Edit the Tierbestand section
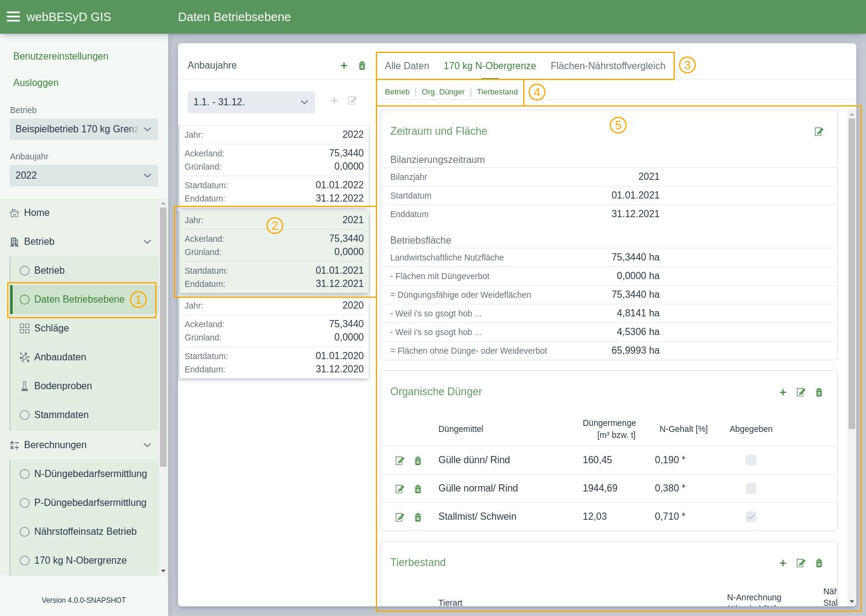 (x=801, y=563)
